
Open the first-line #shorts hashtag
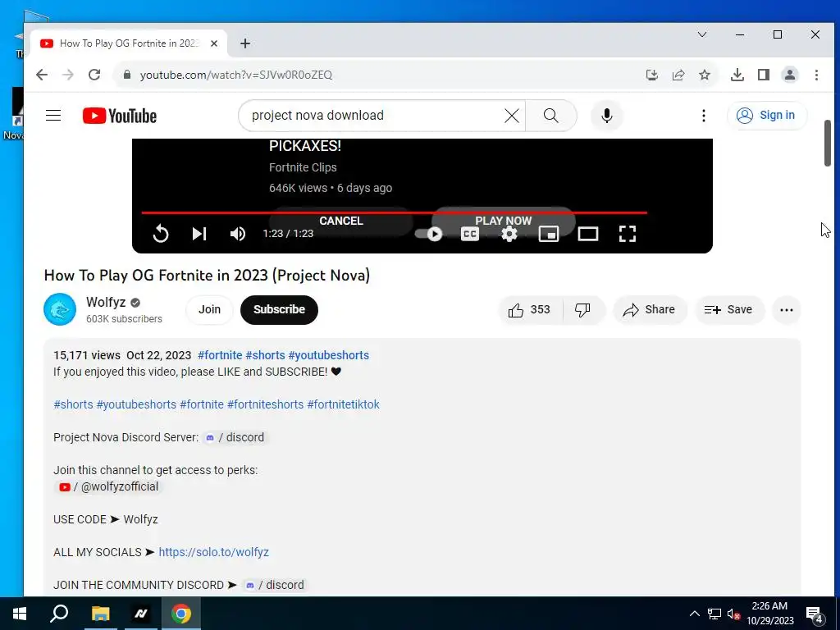(x=265, y=355)
